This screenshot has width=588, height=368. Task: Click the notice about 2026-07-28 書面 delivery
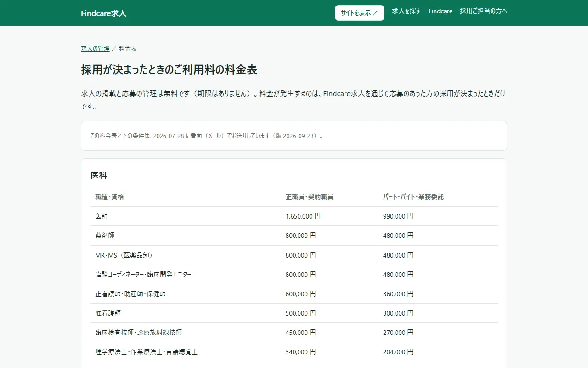(294, 136)
